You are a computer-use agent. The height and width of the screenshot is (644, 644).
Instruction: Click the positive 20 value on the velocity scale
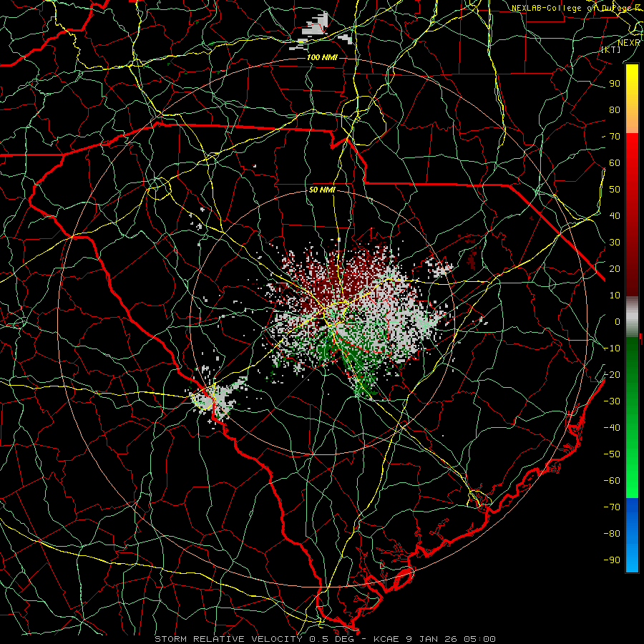(x=615, y=268)
